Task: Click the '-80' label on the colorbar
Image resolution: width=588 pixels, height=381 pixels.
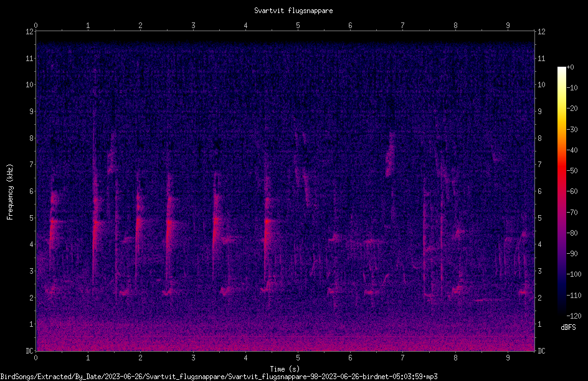Action: (572, 233)
